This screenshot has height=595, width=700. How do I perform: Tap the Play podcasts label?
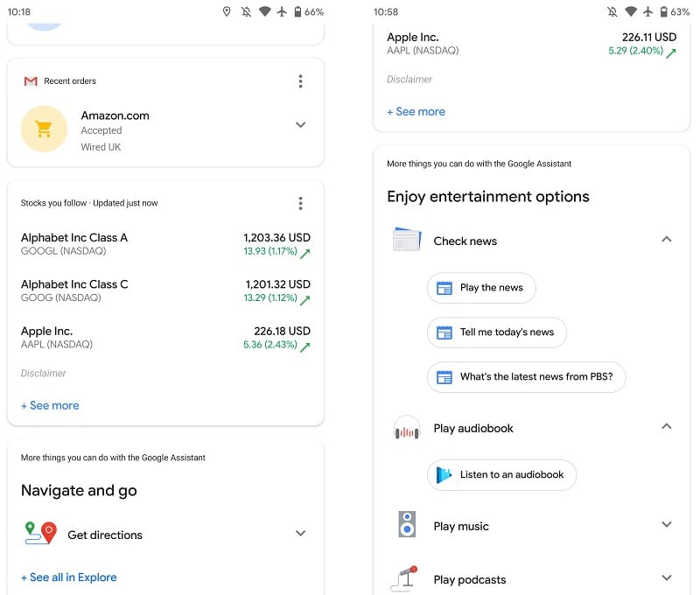coord(470,579)
